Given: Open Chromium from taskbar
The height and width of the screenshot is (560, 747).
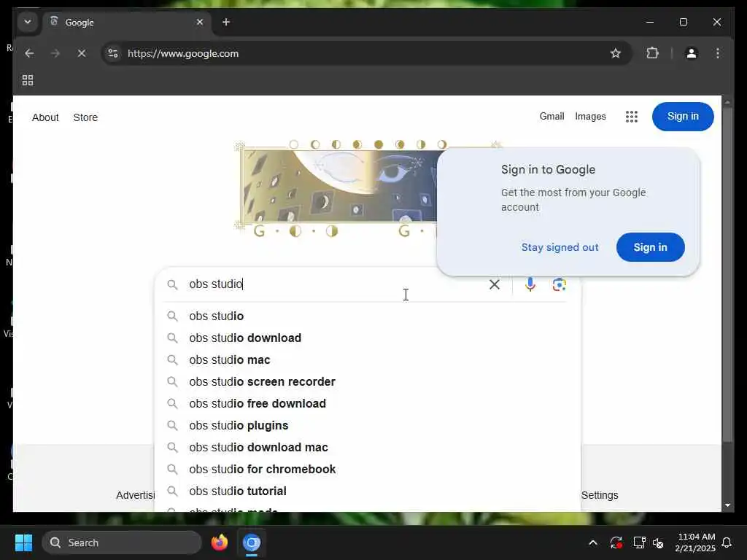Looking at the screenshot, I should tap(252, 542).
